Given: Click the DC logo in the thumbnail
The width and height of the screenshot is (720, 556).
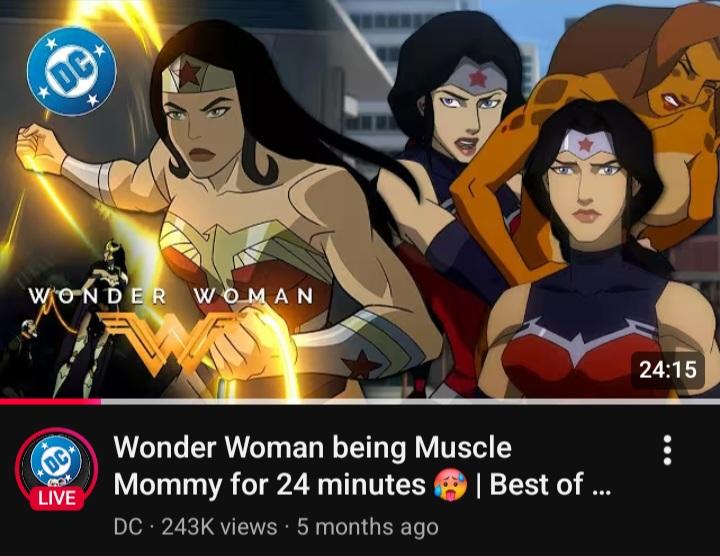Looking at the screenshot, I should 72,71.
